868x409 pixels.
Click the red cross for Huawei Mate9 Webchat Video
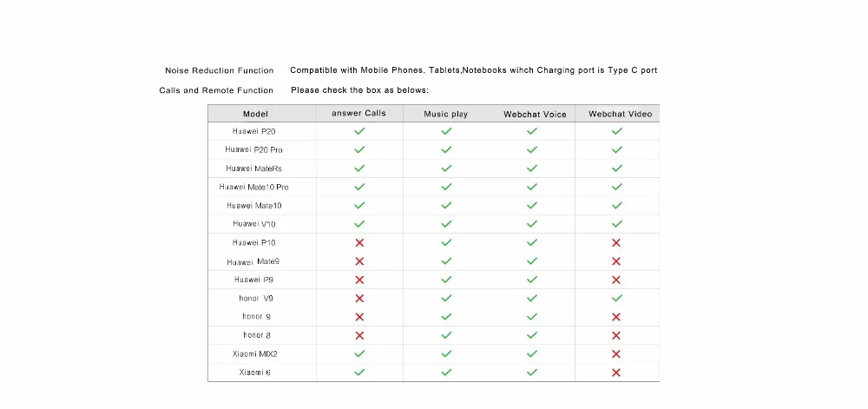click(616, 261)
